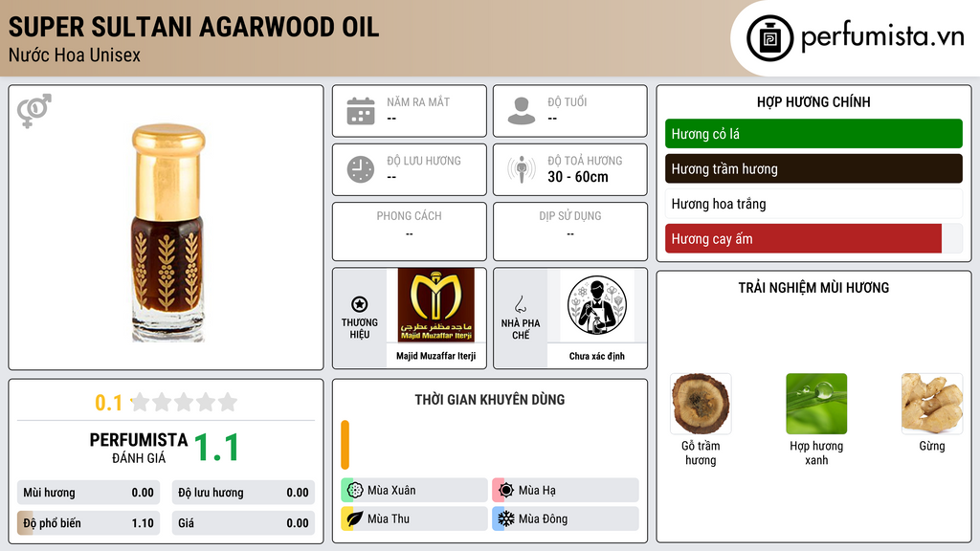The width and height of the screenshot is (980, 551).
Task: Click the unisex gender symbol icon
Action: click(34, 111)
